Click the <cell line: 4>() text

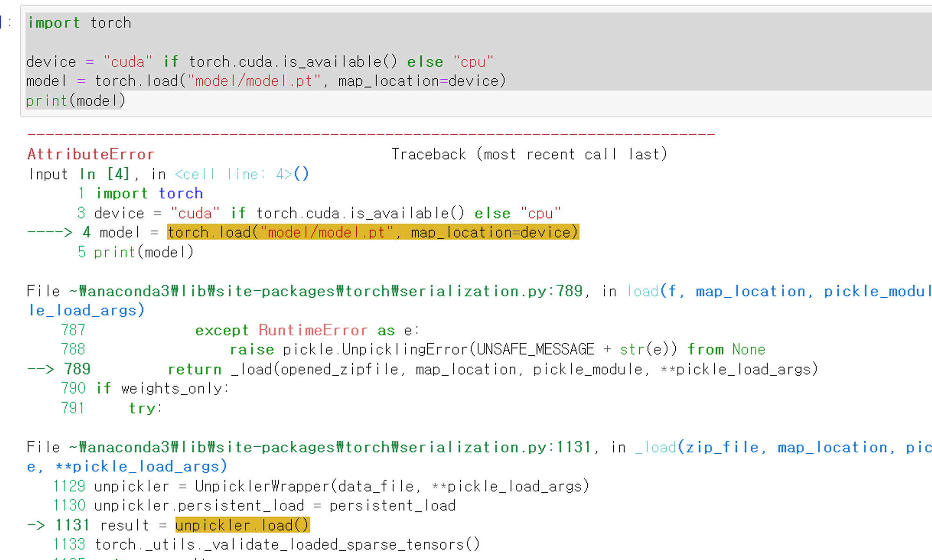241,174
